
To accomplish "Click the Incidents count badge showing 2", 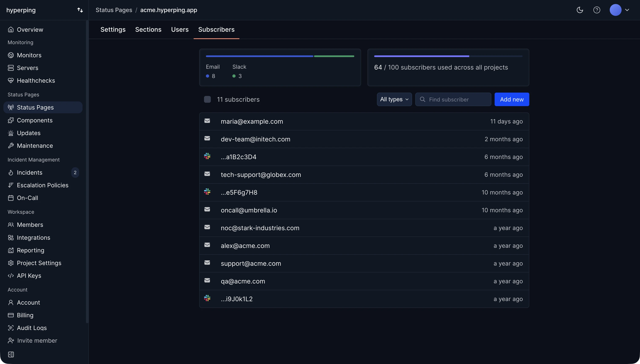I will (x=75, y=172).
